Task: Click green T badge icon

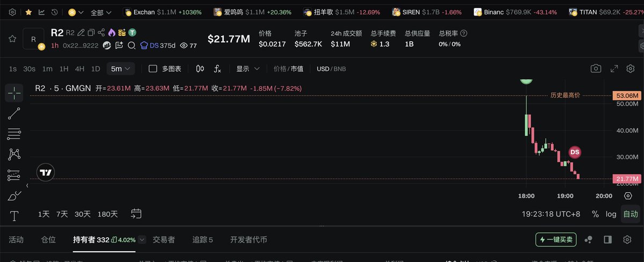Action: 131,33
